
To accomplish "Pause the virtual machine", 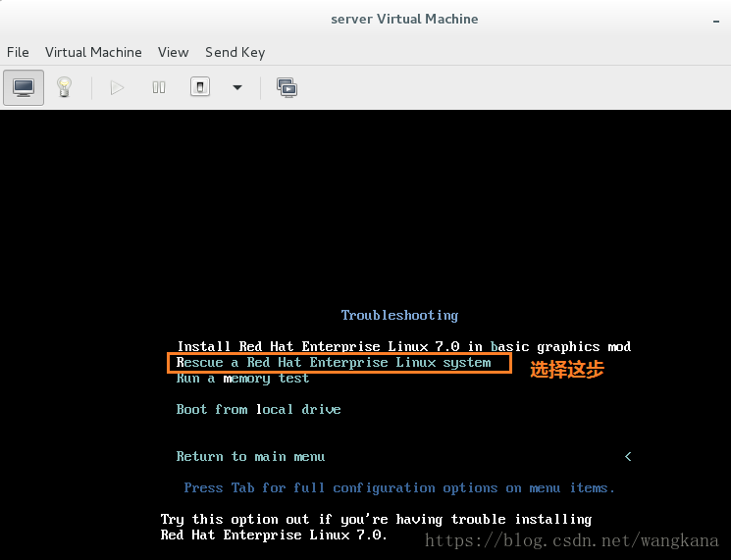I will click(159, 87).
